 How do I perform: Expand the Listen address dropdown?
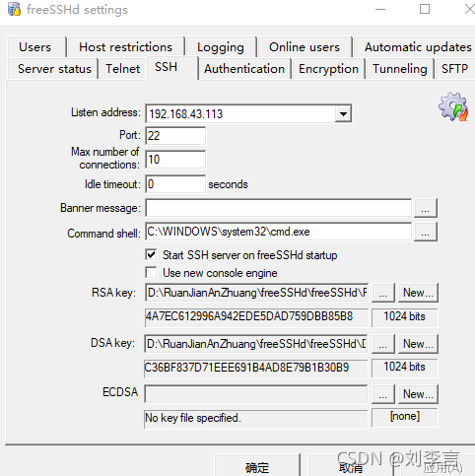pos(343,114)
